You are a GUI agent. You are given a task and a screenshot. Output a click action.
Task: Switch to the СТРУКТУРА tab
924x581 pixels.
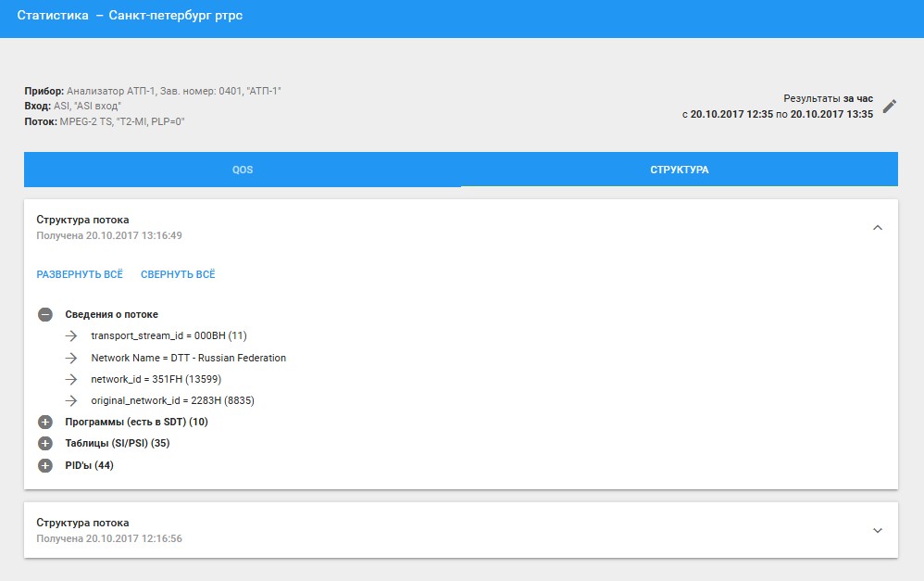[680, 170]
